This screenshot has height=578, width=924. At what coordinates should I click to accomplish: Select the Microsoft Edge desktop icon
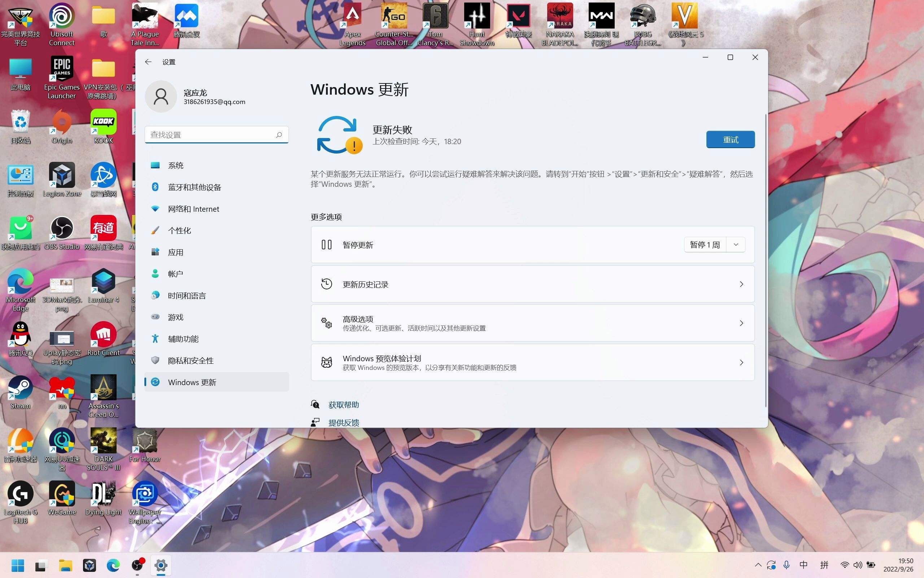[x=21, y=290]
